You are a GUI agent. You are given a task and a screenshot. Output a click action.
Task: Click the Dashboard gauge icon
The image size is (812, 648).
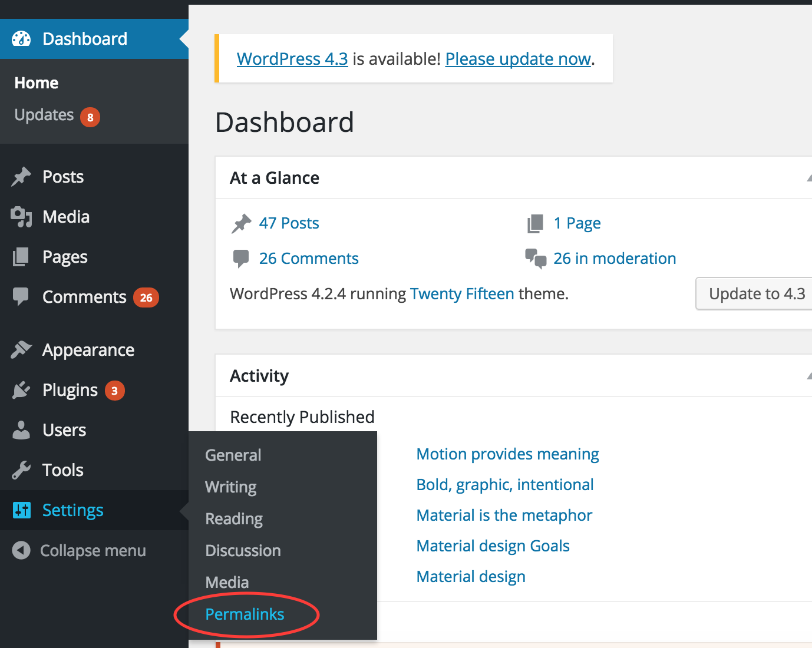pyautogui.click(x=21, y=39)
